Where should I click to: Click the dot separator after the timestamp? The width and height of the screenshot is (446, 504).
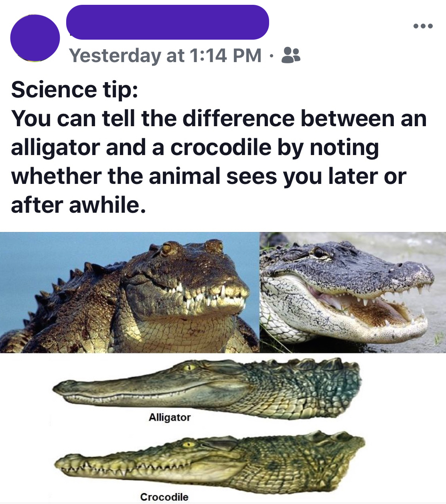(271, 56)
